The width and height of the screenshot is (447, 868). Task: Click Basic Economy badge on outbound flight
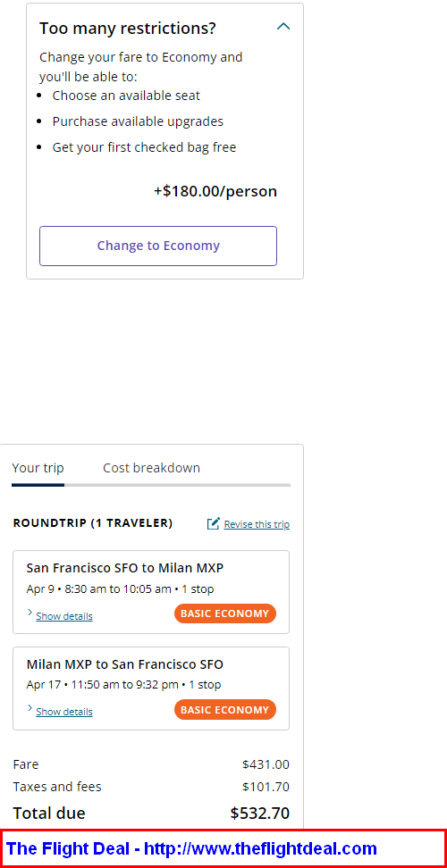click(x=225, y=613)
